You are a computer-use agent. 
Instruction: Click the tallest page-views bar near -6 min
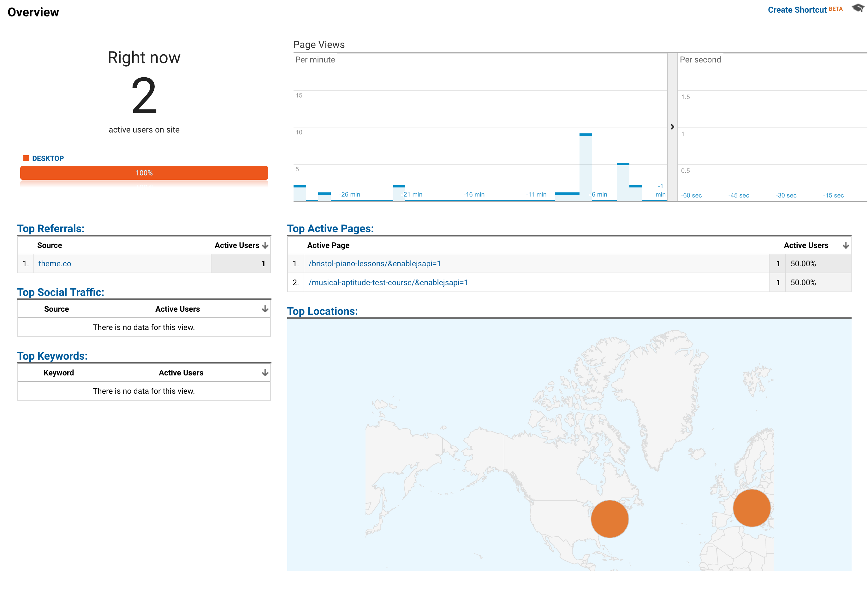586,164
